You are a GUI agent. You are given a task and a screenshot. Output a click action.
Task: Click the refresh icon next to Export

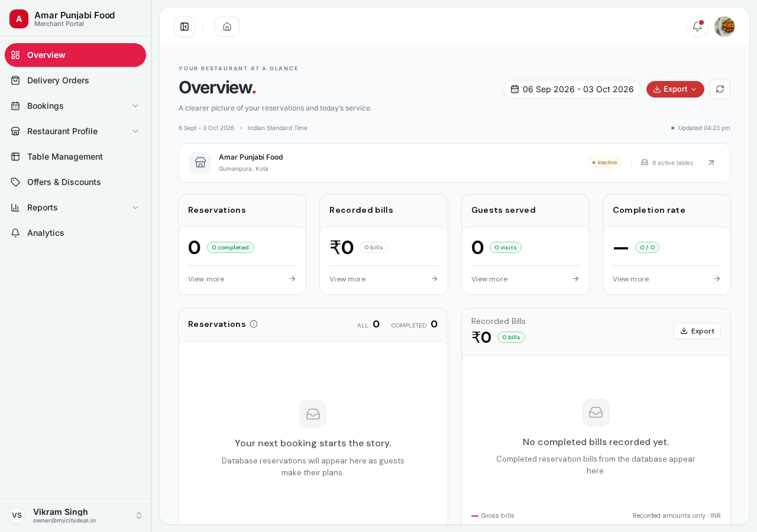point(720,89)
